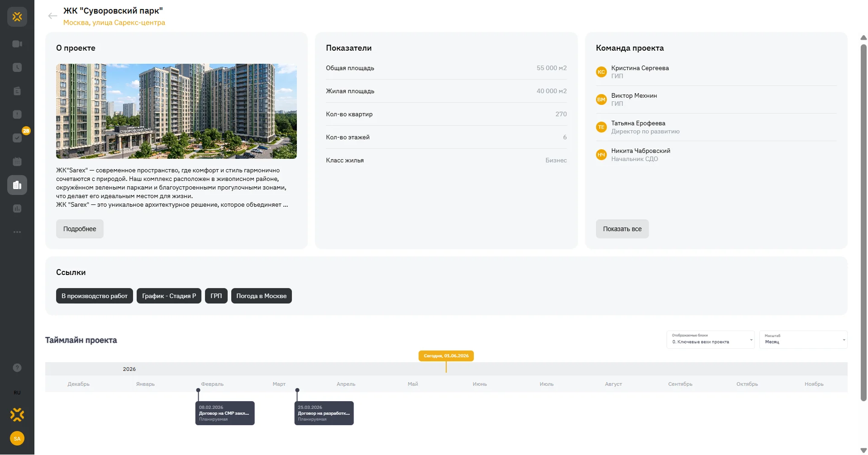868x455 pixels.
Task: Open the three dots more menu in sidebar
Action: click(17, 232)
